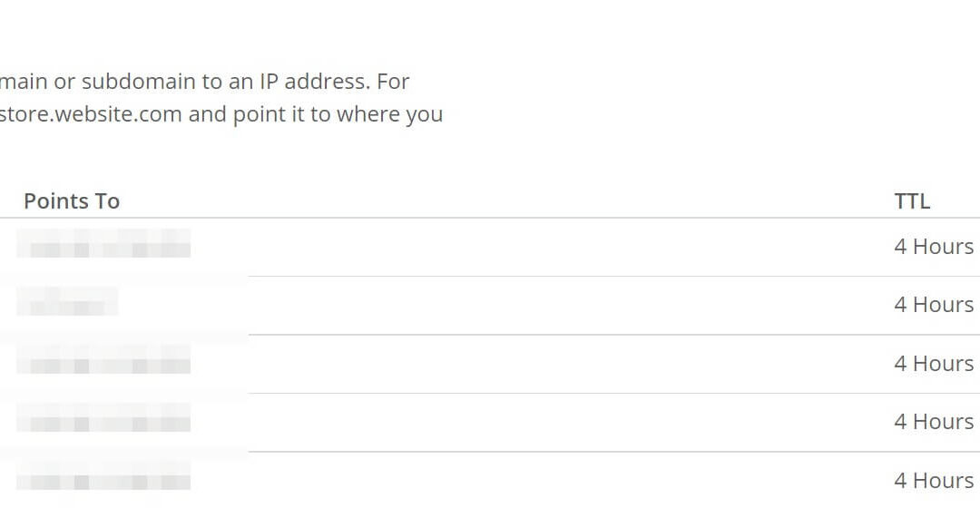Select the blurred Points To value in fifth row

pyautogui.click(x=103, y=477)
